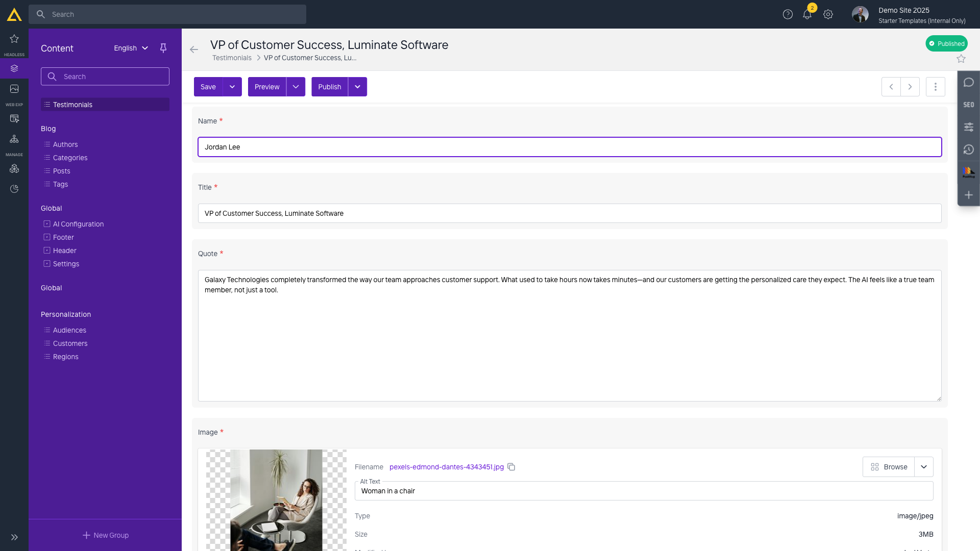Click the Alt Text input field
Screen dimensions: 980x551
tap(644, 491)
